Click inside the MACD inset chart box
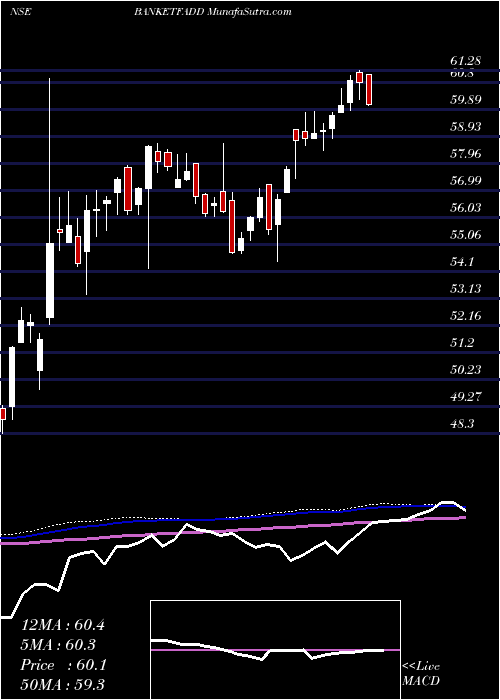 pos(275,650)
